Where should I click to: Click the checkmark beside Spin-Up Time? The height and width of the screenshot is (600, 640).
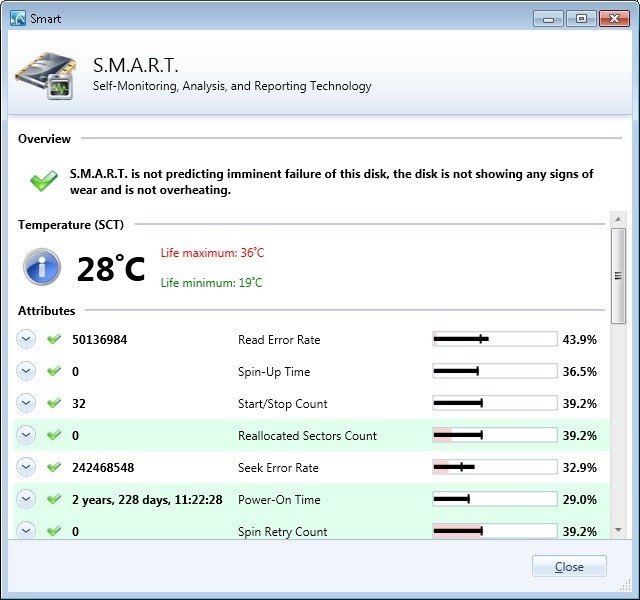pyautogui.click(x=54, y=371)
